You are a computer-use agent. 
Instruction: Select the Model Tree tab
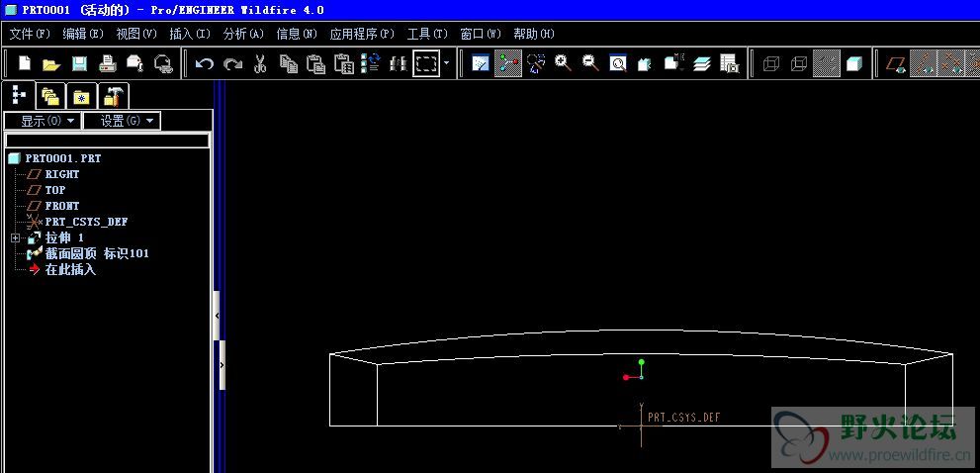(x=19, y=96)
